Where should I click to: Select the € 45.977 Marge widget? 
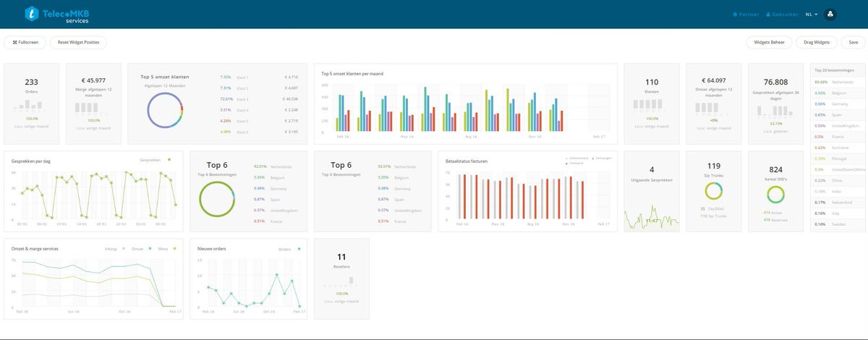[94, 103]
